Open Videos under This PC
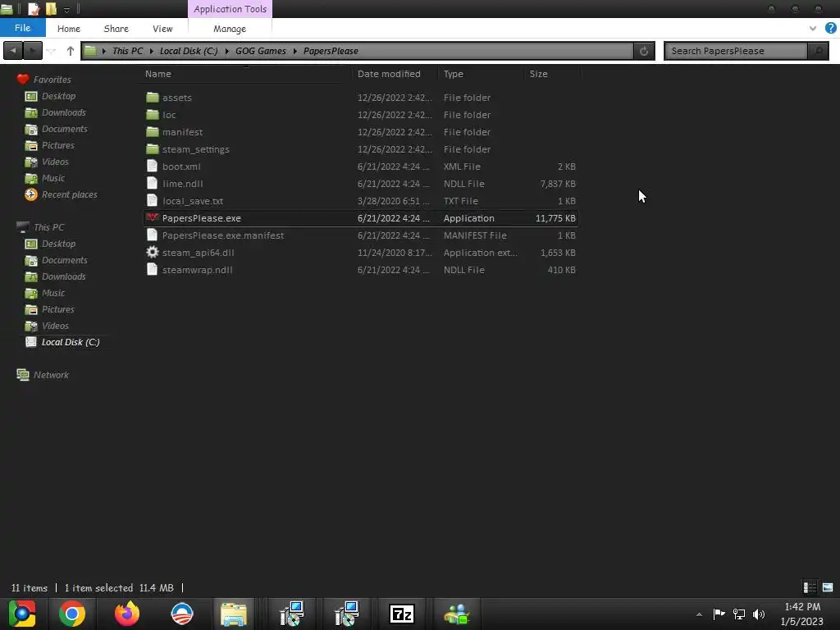The height and width of the screenshot is (630, 840). (55, 326)
